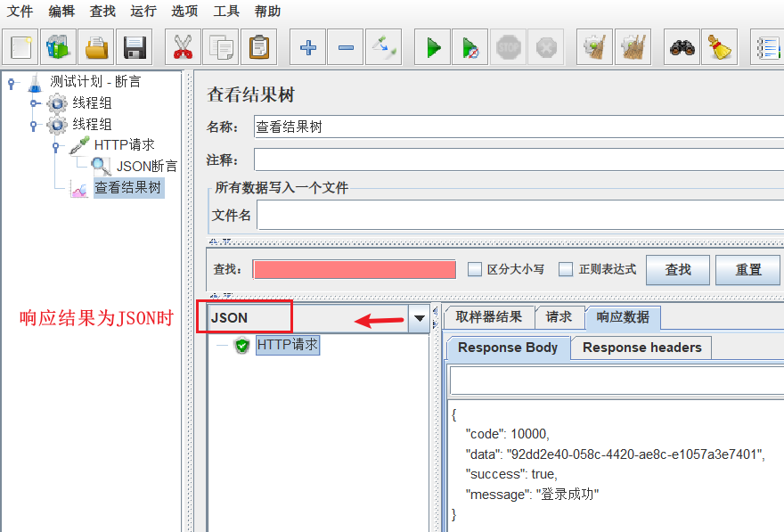Save test plan with floppy disk icon
This screenshot has height=532, width=784.
click(x=134, y=47)
